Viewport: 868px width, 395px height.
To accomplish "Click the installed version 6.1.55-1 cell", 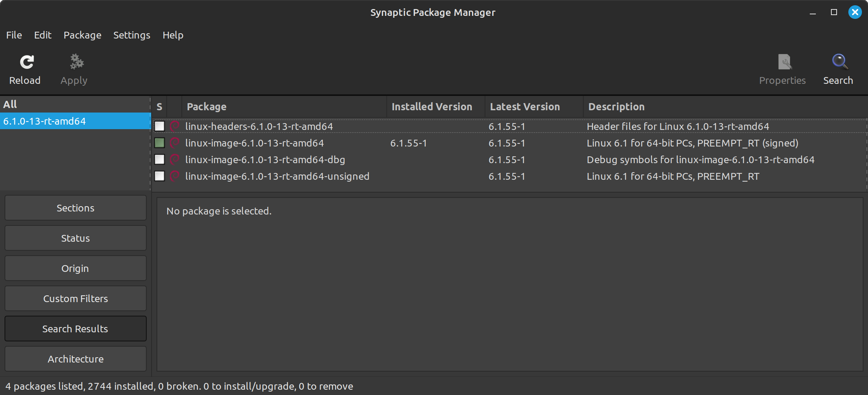I will [409, 143].
